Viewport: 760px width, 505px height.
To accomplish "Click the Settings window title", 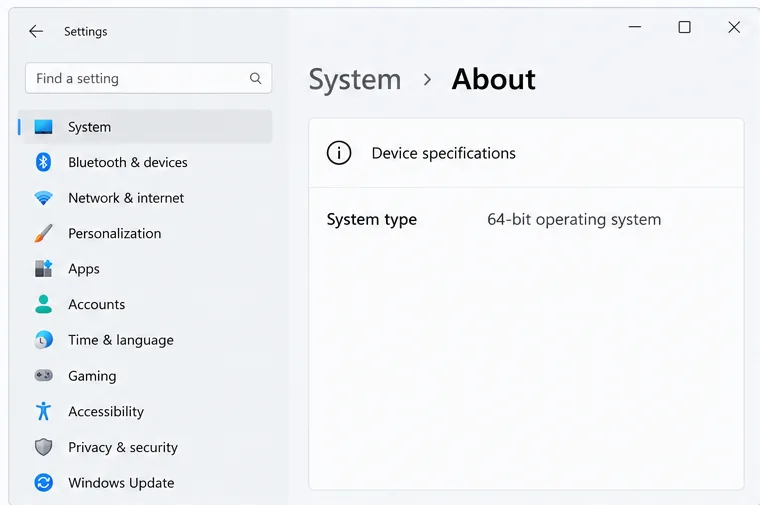I will tap(86, 32).
